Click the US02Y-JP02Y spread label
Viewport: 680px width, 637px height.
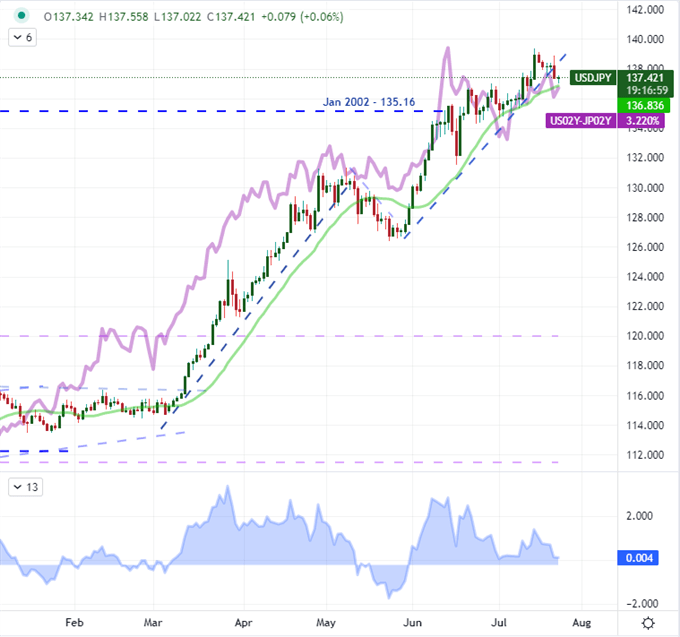(580, 121)
